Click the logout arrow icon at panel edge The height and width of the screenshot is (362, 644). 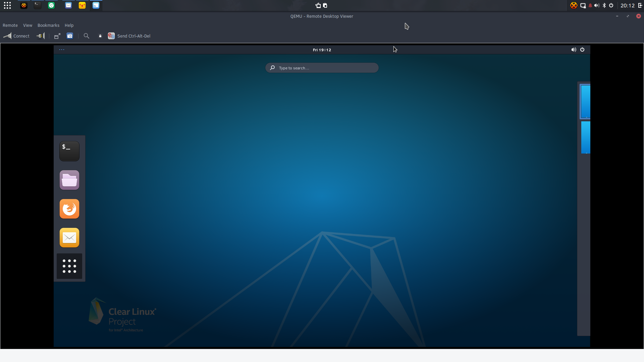(x=640, y=5)
